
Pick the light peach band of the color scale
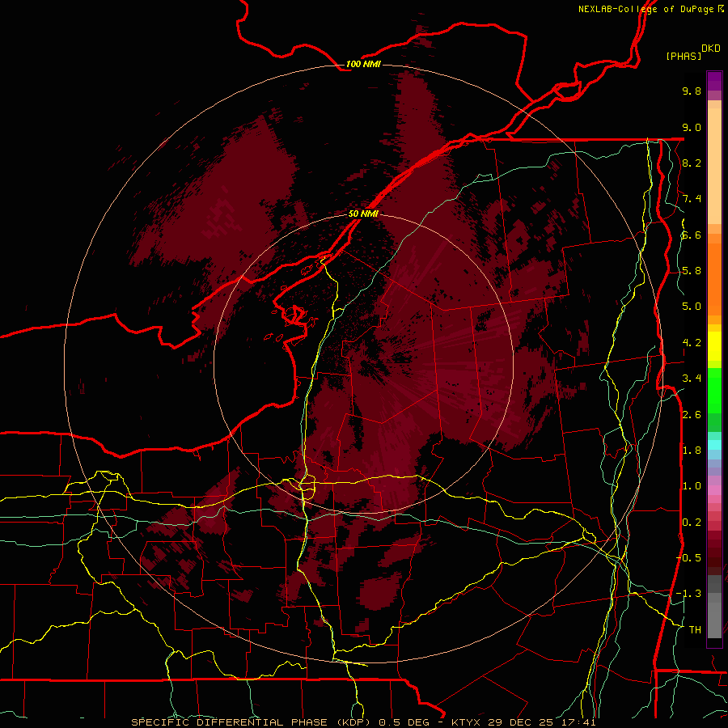pos(714,166)
